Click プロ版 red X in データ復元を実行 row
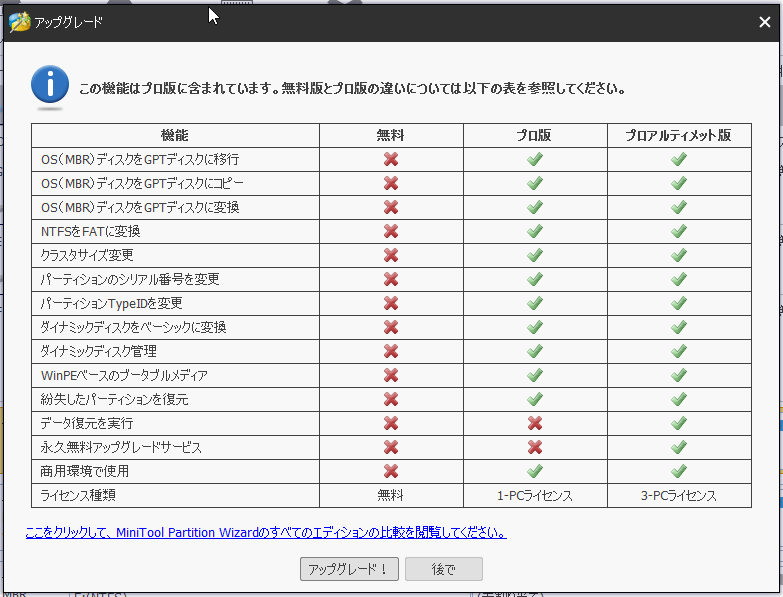Image resolution: width=783 pixels, height=597 pixels. pyautogui.click(x=535, y=423)
